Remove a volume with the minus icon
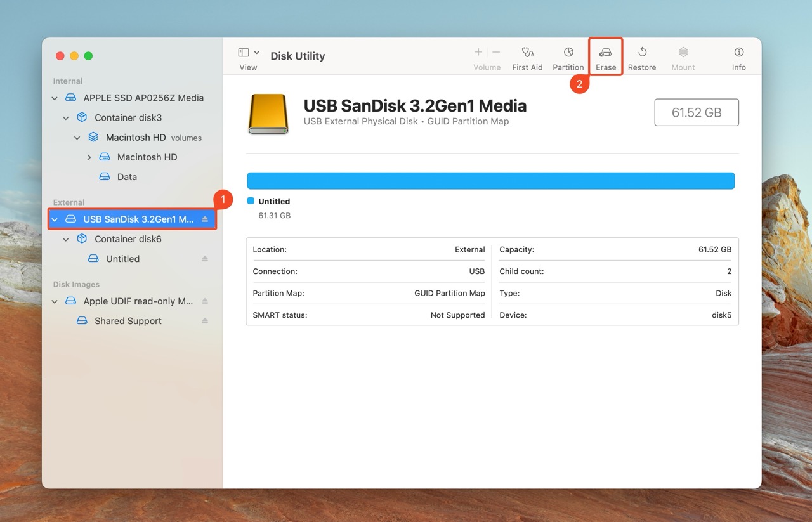The height and width of the screenshot is (522, 812). tap(496, 52)
